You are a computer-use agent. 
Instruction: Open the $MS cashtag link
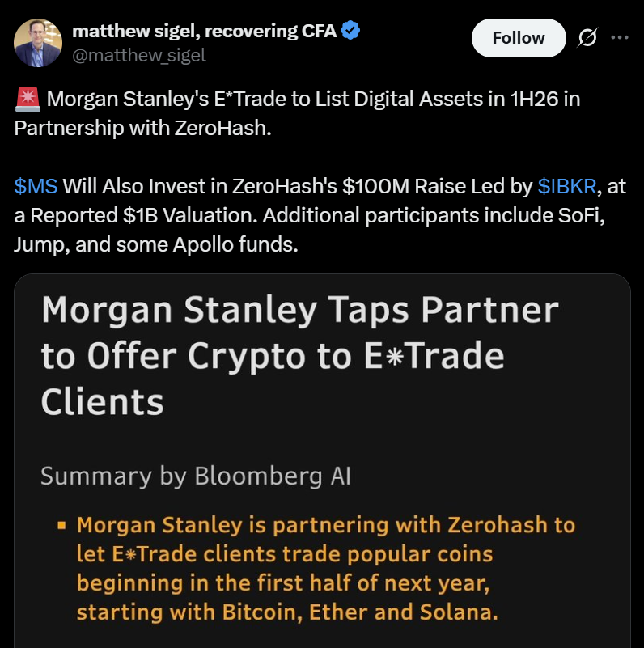(36, 186)
